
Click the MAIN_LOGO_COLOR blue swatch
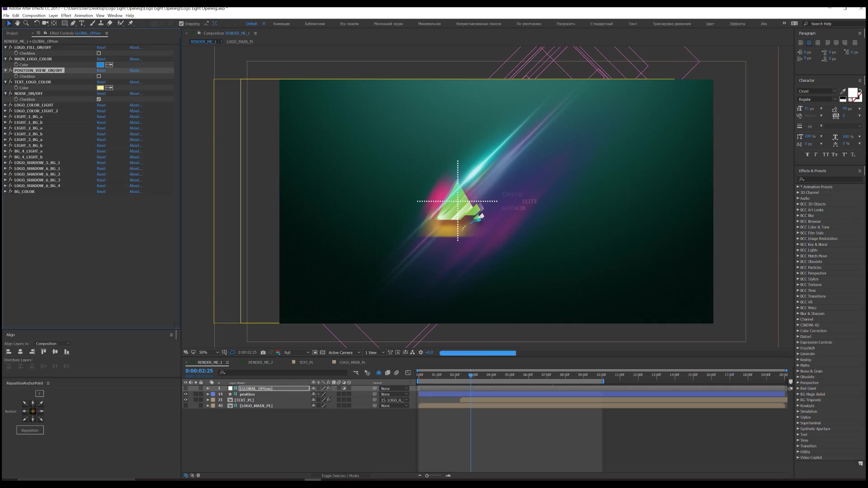point(100,65)
